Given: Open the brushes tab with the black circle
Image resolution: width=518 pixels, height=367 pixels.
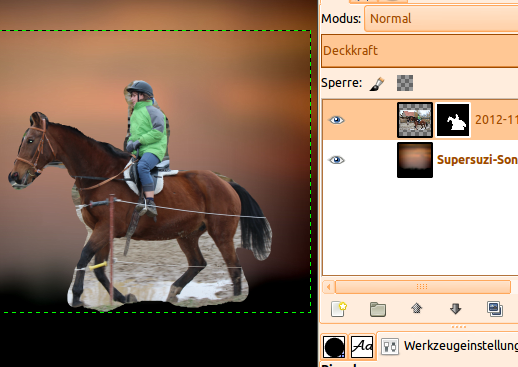Looking at the screenshot, I should (x=334, y=347).
